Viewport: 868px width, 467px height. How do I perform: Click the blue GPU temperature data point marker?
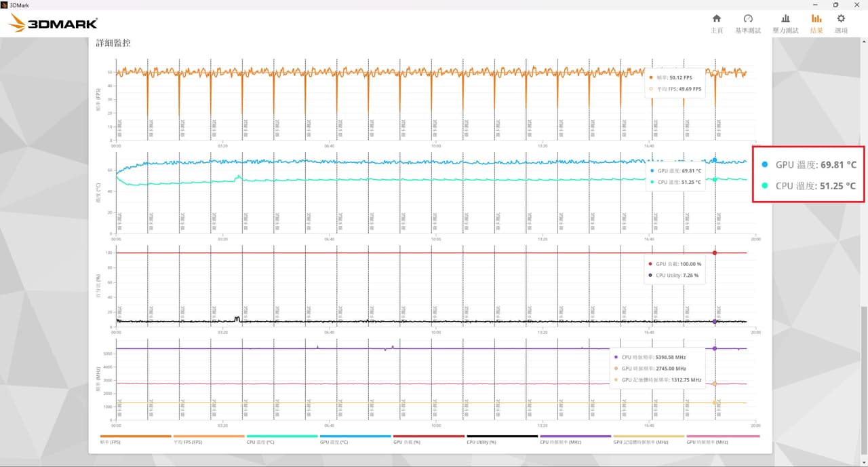[715, 160]
